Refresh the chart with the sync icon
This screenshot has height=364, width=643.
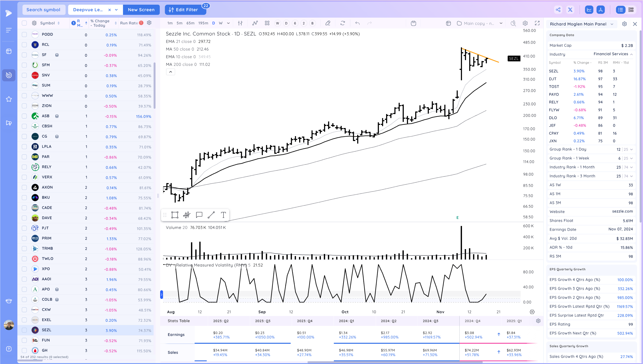343,23
